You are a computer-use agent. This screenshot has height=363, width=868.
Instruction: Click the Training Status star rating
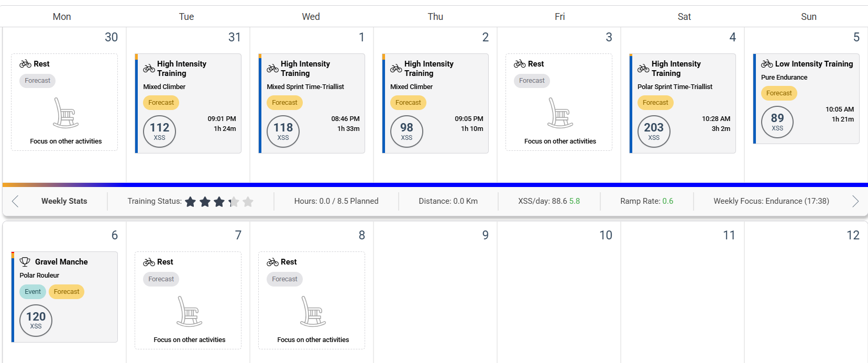(x=219, y=202)
